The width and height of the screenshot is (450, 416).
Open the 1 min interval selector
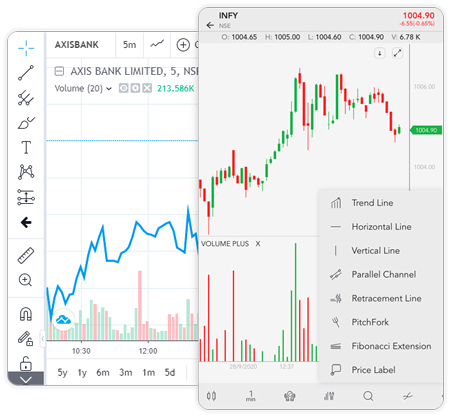250,396
